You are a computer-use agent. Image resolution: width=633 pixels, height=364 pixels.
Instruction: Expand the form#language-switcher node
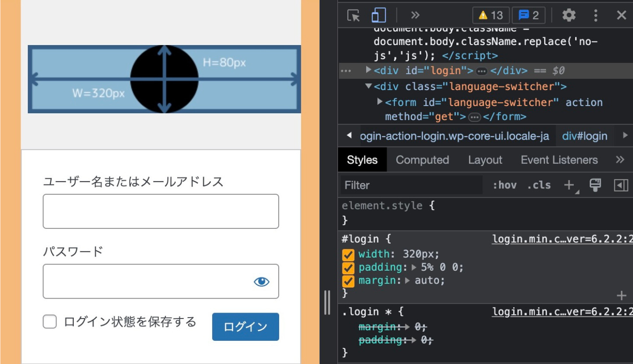(x=380, y=102)
